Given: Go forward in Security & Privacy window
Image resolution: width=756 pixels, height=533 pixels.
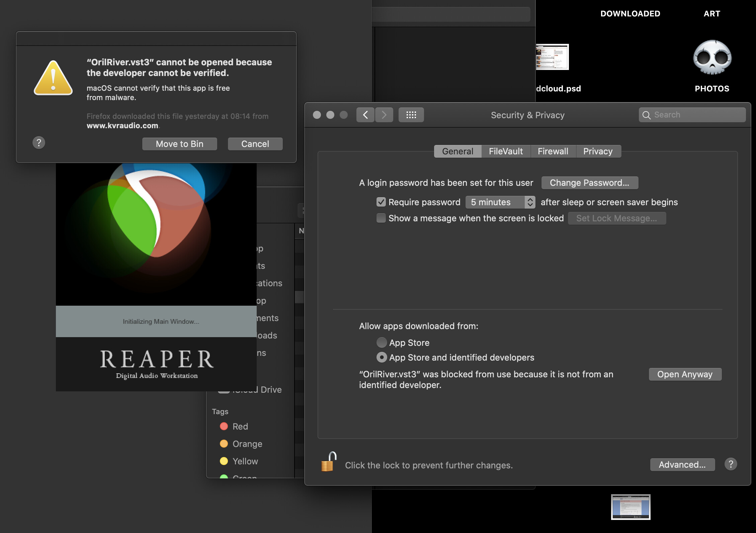Looking at the screenshot, I should (384, 115).
